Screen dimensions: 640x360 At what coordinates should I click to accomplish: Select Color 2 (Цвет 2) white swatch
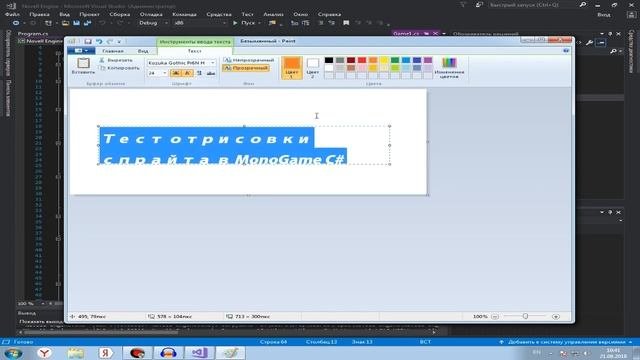tap(313, 68)
